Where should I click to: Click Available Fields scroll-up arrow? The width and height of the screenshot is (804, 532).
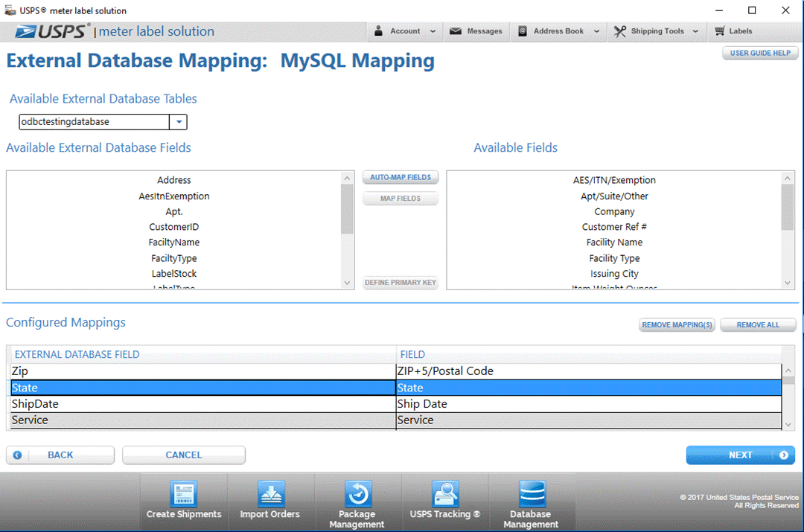point(788,178)
